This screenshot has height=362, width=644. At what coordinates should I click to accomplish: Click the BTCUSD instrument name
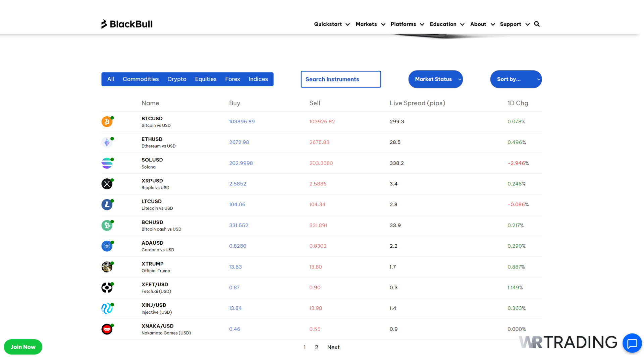tap(152, 118)
